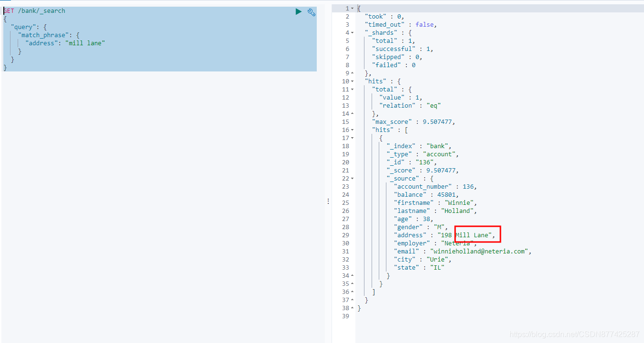The width and height of the screenshot is (644, 343).
Task: Click the "balance" : 45801 line
Action: click(426, 195)
